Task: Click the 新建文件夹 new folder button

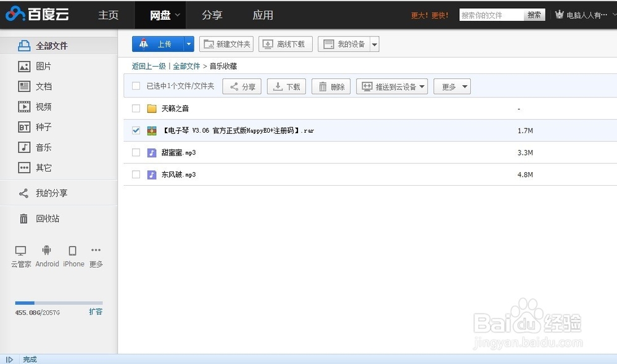Action: click(226, 44)
